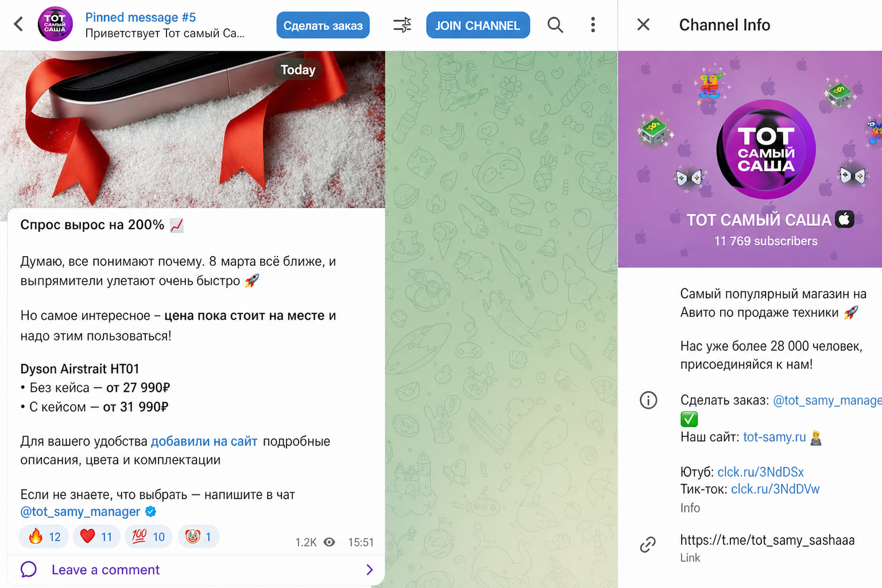This screenshot has width=882, height=588.
Task: Click the 1.2K view count
Action: point(306,543)
